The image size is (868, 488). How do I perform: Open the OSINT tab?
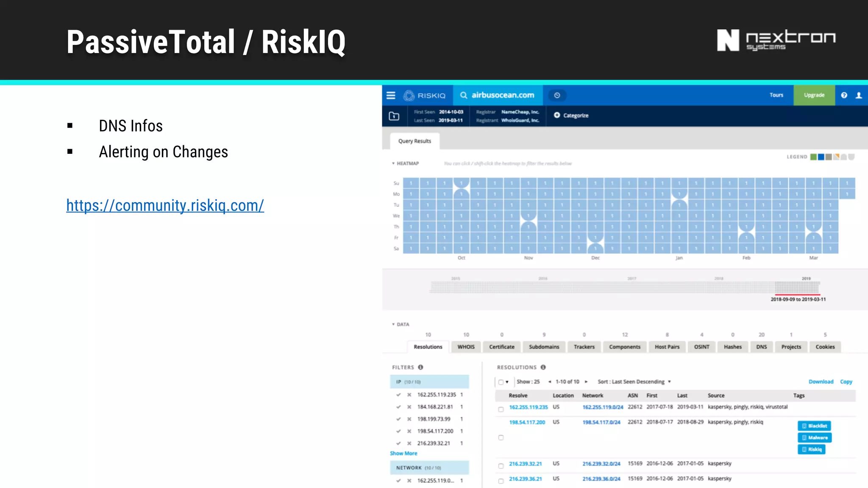(701, 347)
